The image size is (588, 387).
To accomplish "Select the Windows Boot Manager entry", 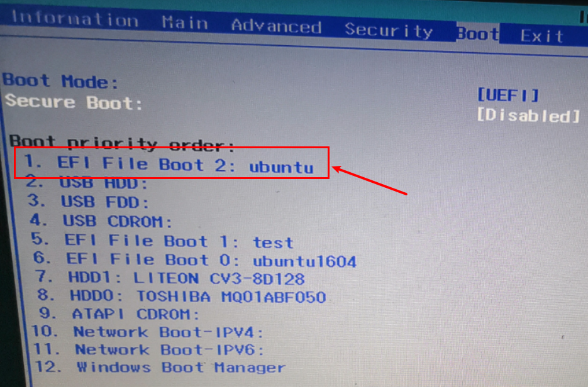I will coord(160,367).
